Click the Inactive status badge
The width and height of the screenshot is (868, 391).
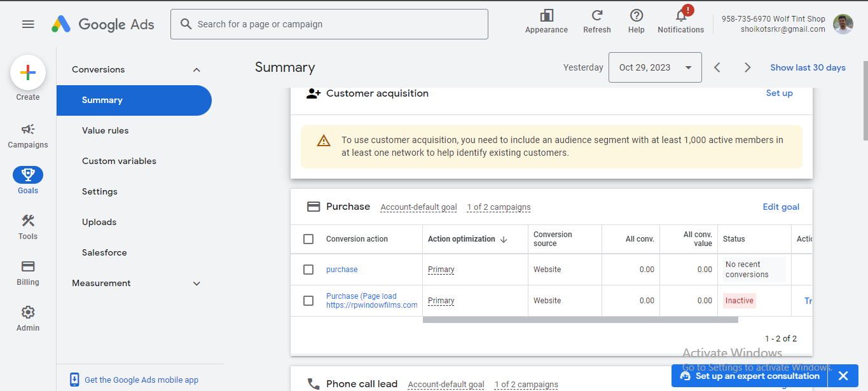(740, 301)
